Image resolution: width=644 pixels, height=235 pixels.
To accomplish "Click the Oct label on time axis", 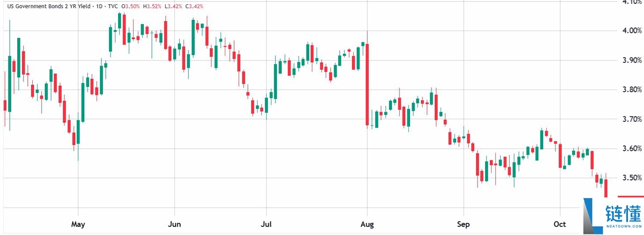I will [x=560, y=223].
